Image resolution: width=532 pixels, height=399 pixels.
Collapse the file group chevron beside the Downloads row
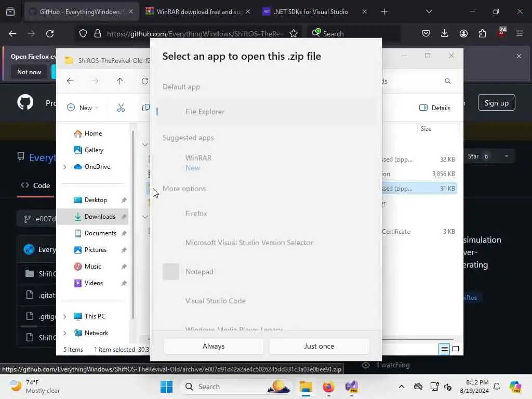tap(145, 217)
